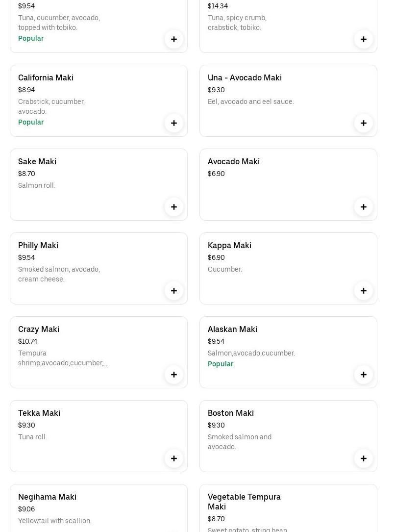This screenshot has height=532, width=394.
Task: Add the $9.54 tuna roll topped with tobiko
Action: coord(173,39)
